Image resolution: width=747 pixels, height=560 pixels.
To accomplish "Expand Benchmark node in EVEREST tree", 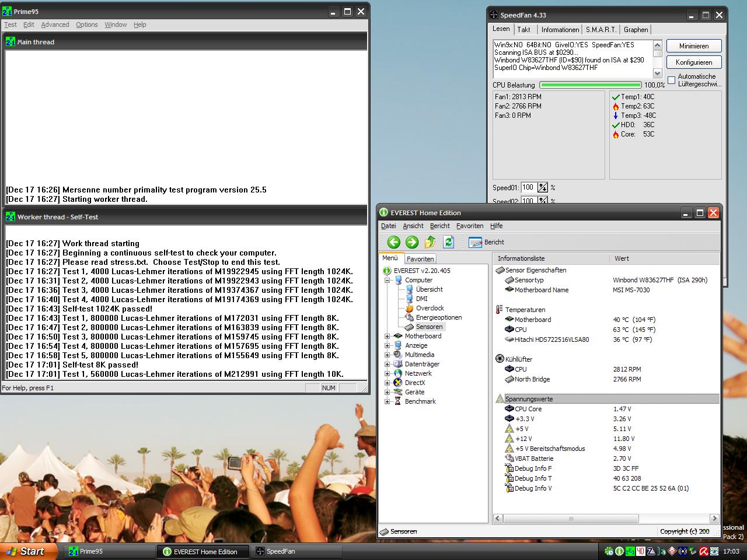I will [387, 401].
